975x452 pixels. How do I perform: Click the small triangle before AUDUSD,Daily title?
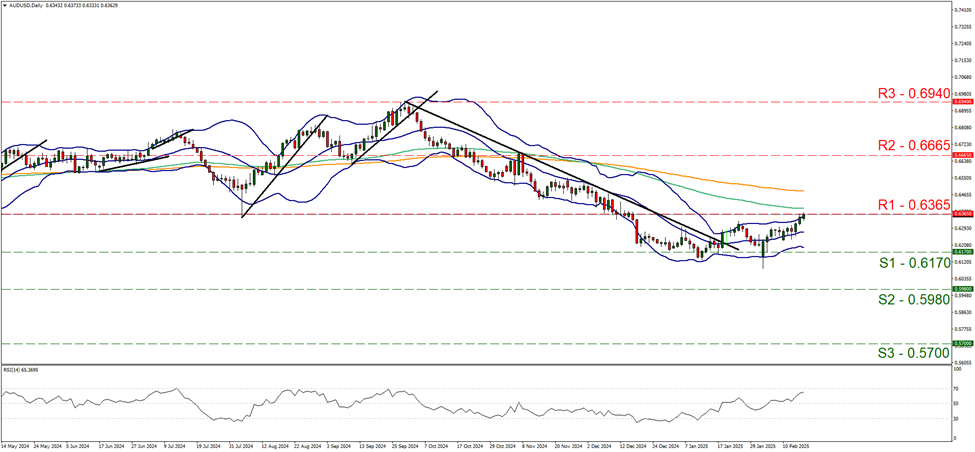click(x=6, y=5)
